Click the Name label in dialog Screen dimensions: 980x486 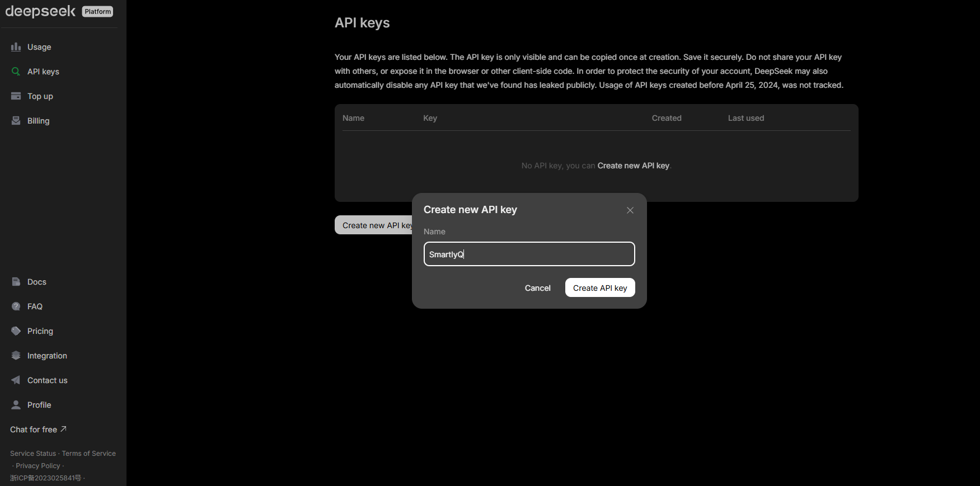434,232
